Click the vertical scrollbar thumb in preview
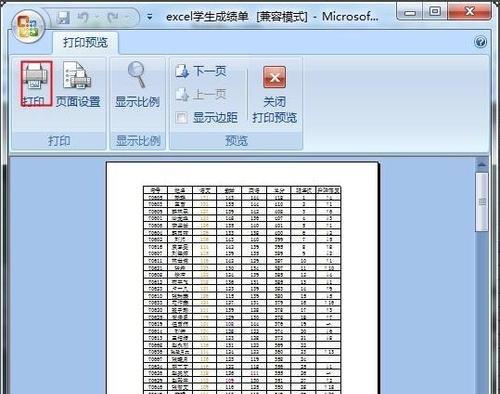This screenshot has width=500, height=394. pos(482,202)
